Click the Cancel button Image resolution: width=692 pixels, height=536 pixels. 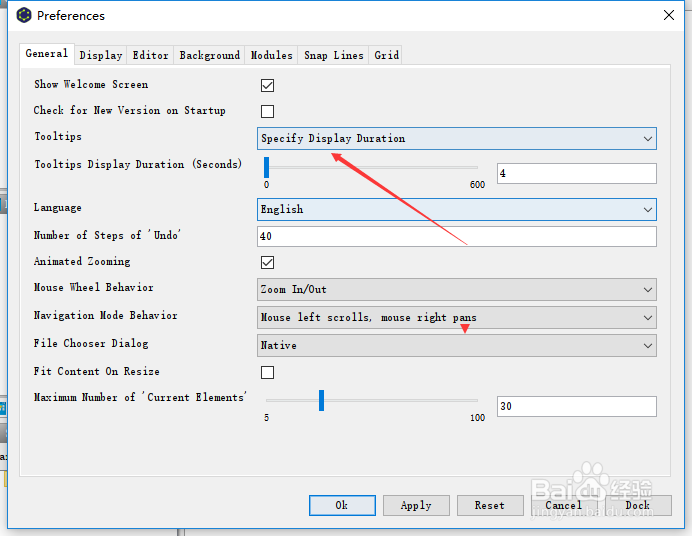click(x=564, y=505)
